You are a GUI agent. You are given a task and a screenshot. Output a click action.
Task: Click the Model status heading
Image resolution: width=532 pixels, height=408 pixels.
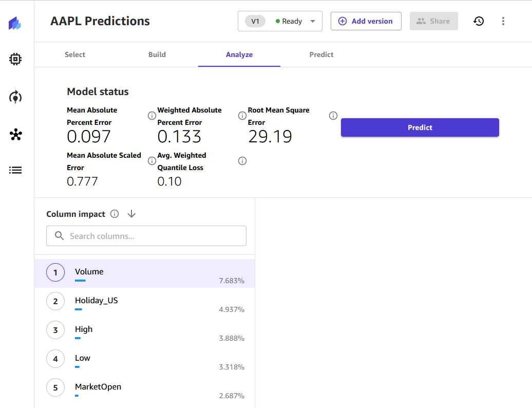(98, 91)
